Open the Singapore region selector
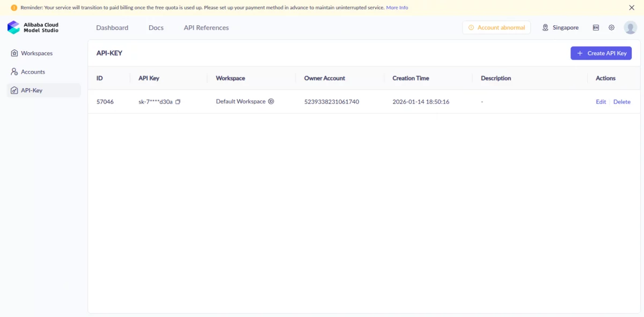 coord(560,27)
